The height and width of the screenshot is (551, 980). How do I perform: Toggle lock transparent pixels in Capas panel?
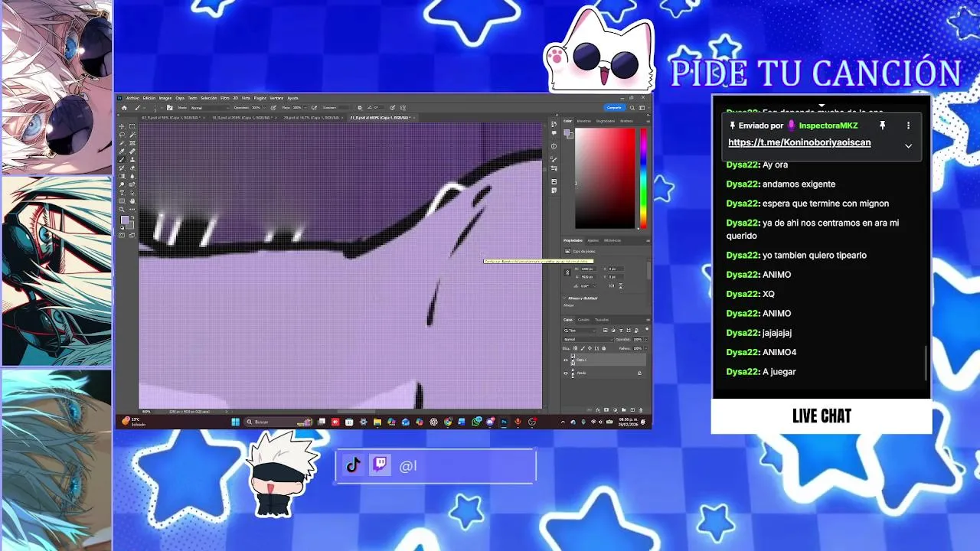click(575, 348)
